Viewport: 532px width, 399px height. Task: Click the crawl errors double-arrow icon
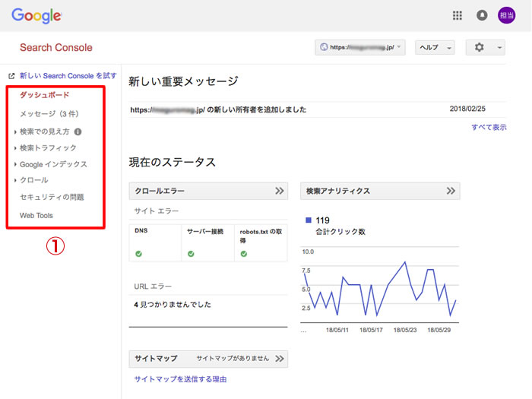280,191
